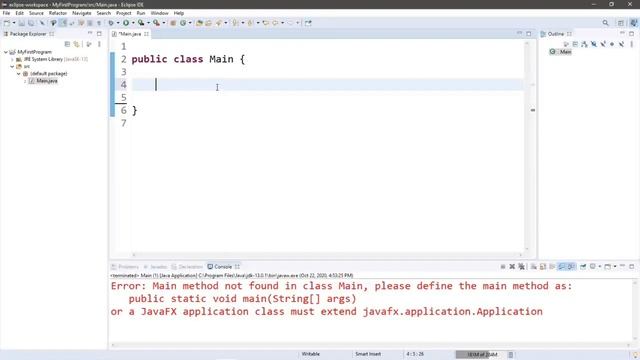Toggle Show Console on Standard Out
640x360 pixels.
click(x=562, y=267)
